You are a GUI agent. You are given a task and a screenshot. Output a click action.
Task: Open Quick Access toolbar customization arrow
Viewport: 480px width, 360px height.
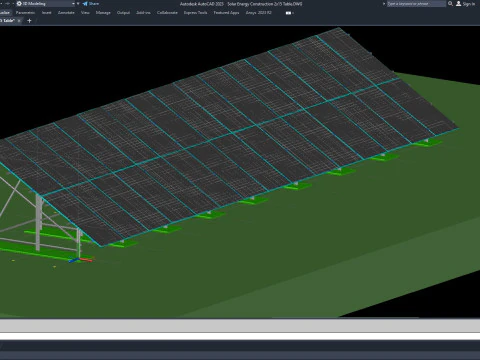tap(78, 4)
